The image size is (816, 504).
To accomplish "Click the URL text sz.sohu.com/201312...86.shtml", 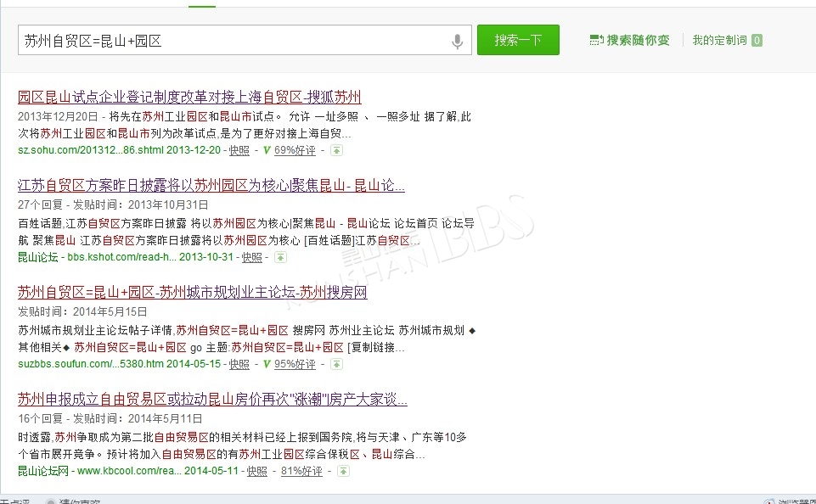I will pos(91,150).
